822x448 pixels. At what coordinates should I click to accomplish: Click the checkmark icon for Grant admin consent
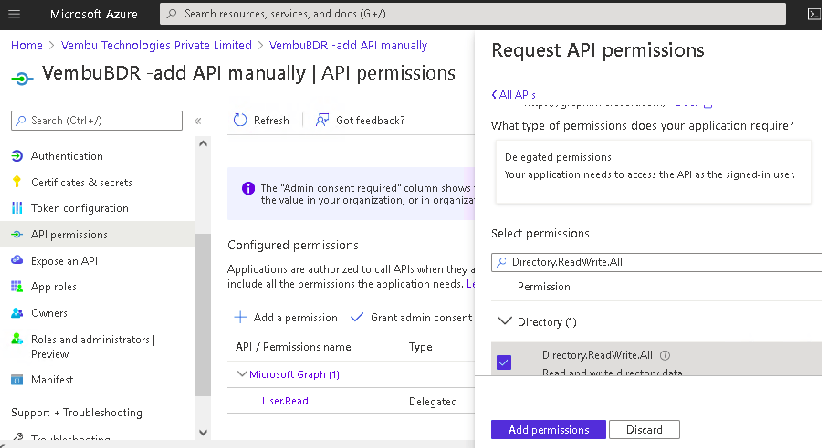click(357, 317)
